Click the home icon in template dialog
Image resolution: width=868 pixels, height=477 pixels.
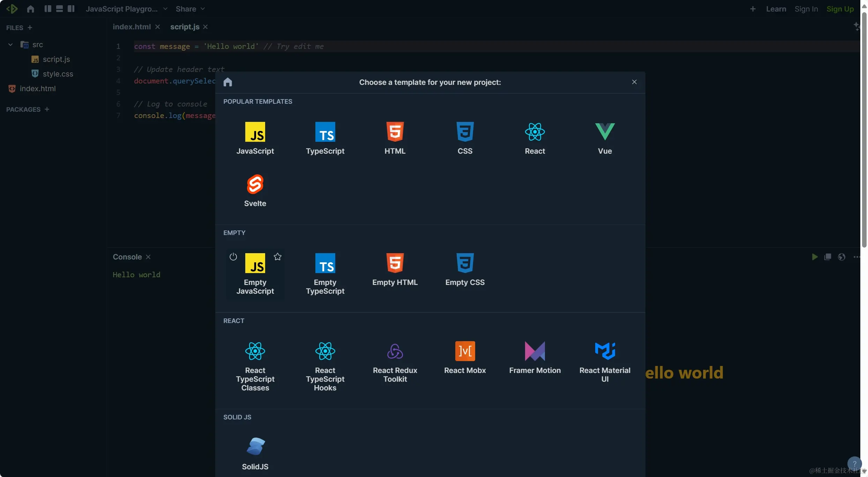click(x=228, y=82)
